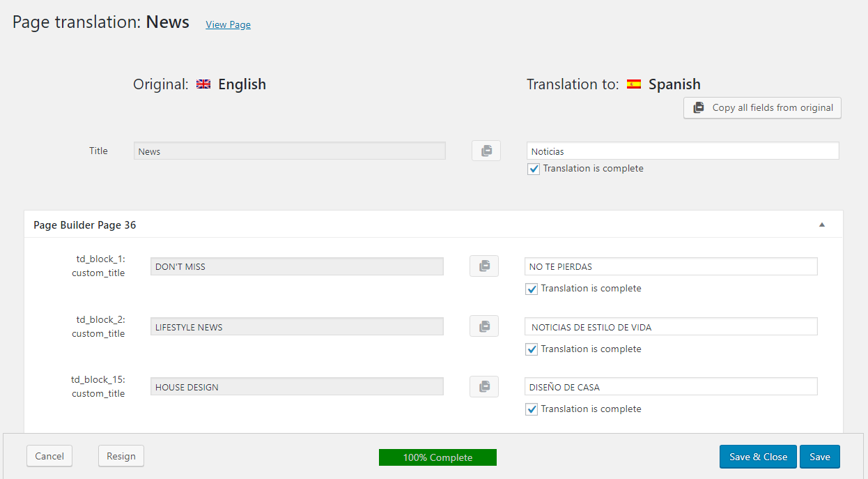Copy DON'T MISS text from original

coord(484,266)
